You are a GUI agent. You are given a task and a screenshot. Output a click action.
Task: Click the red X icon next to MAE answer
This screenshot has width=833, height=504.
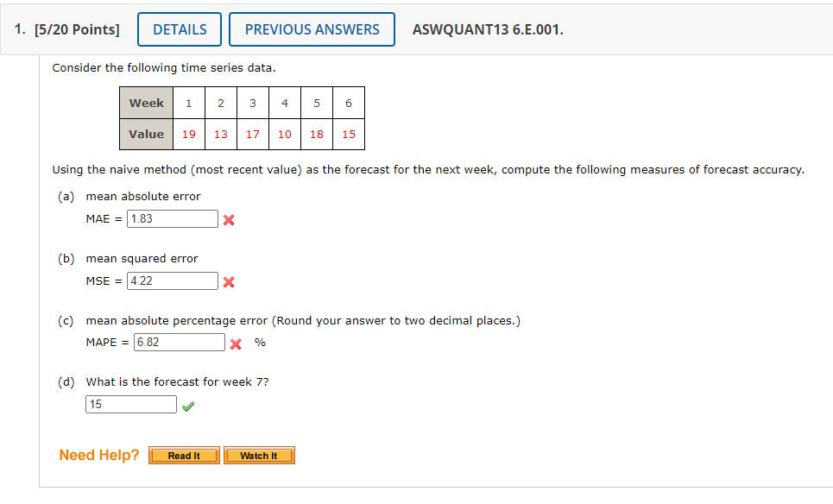pos(227,220)
